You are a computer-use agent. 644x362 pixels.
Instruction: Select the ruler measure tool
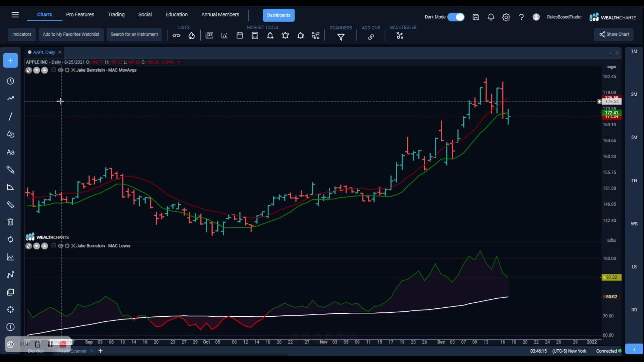(10, 205)
